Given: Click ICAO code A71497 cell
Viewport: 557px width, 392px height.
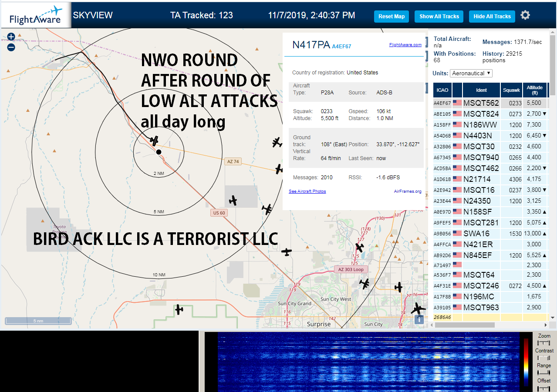Looking at the screenshot, I should (442, 265).
